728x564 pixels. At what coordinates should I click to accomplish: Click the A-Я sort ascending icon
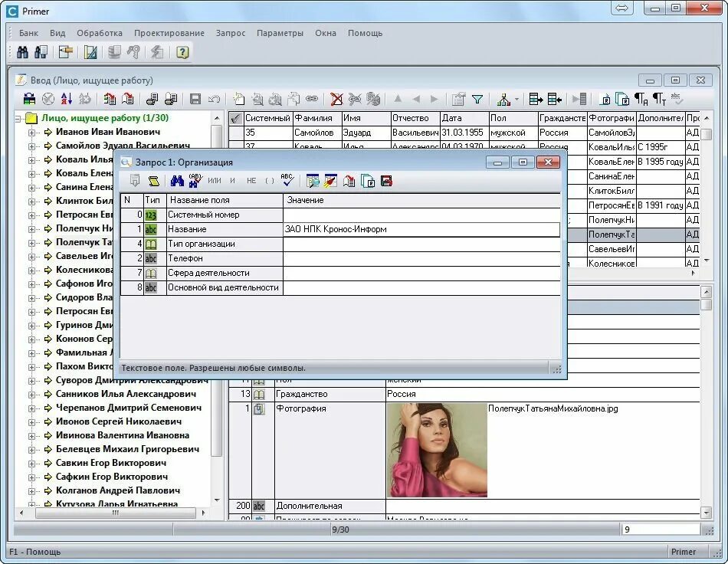(67, 99)
